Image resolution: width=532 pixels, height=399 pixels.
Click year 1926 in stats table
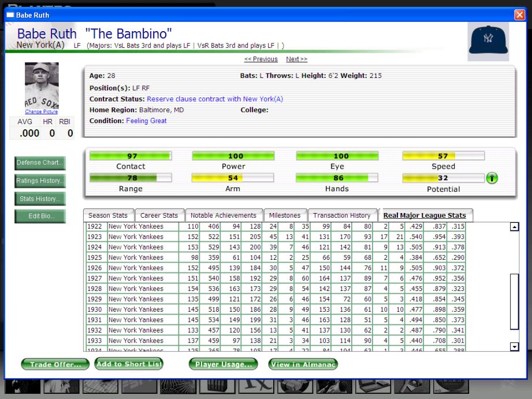tap(97, 268)
